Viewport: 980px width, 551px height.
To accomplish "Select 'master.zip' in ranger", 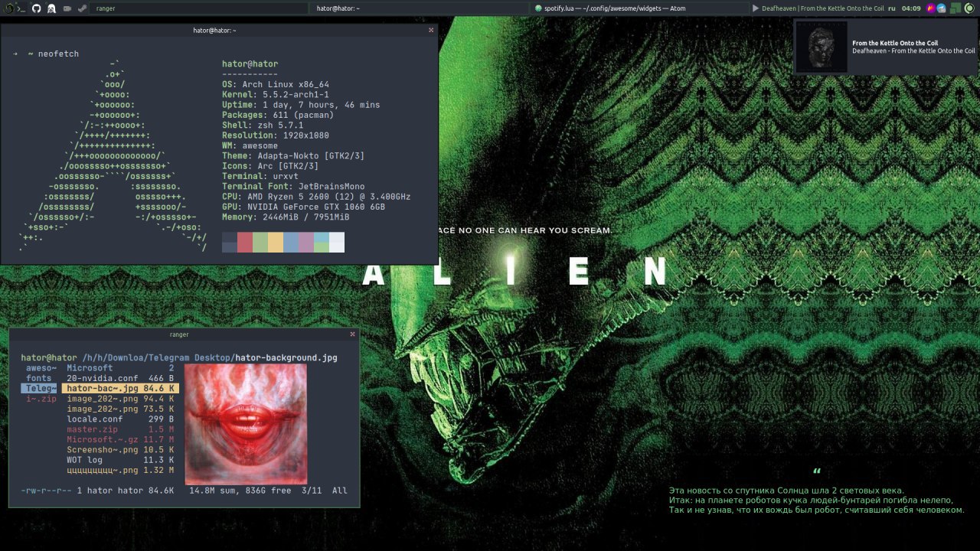I will pyautogui.click(x=120, y=429).
